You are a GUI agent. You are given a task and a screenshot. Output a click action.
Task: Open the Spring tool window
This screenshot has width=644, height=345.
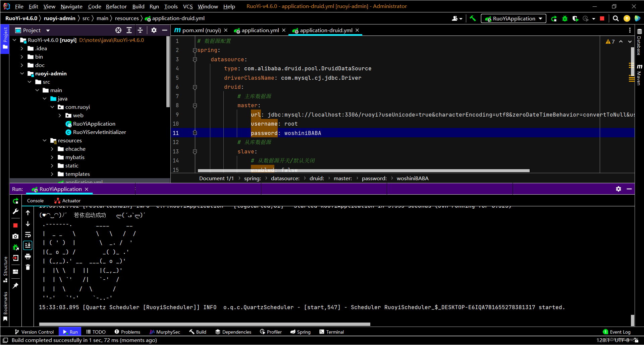(x=301, y=332)
